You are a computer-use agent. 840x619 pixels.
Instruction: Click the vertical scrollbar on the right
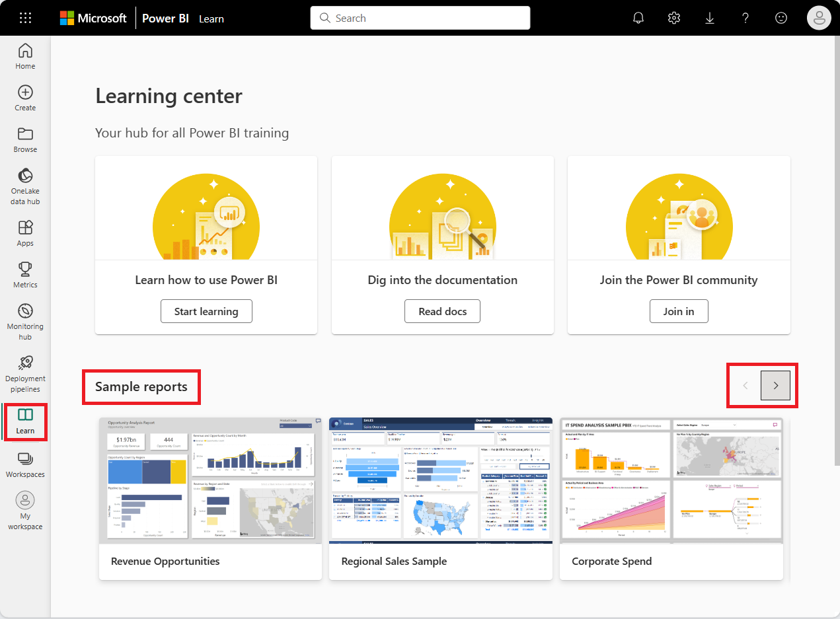[x=837, y=251]
